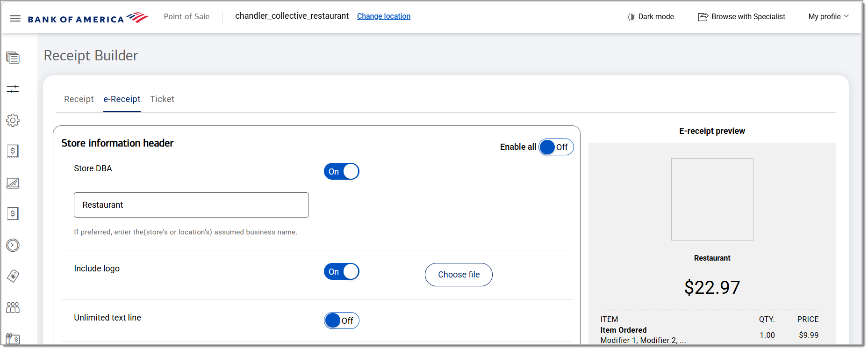Click the E-receipt preview heading
This screenshot has width=868, height=350.
pyautogui.click(x=712, y=131)
